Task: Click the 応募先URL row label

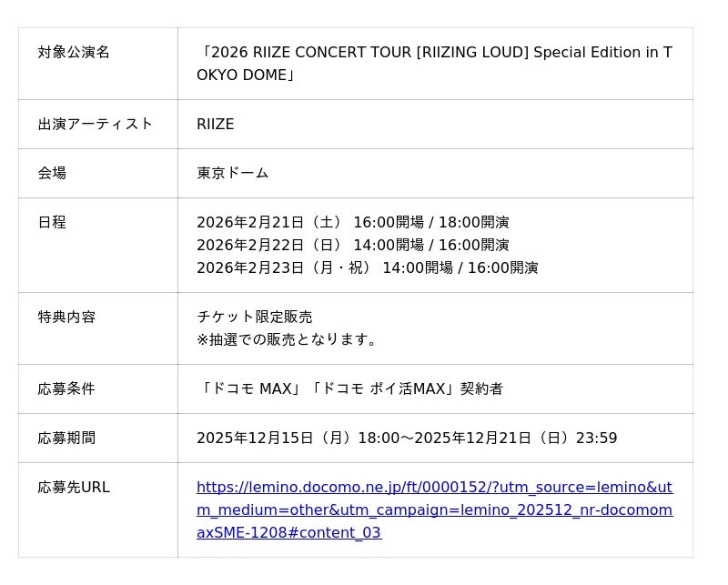Action: [74, 487]
